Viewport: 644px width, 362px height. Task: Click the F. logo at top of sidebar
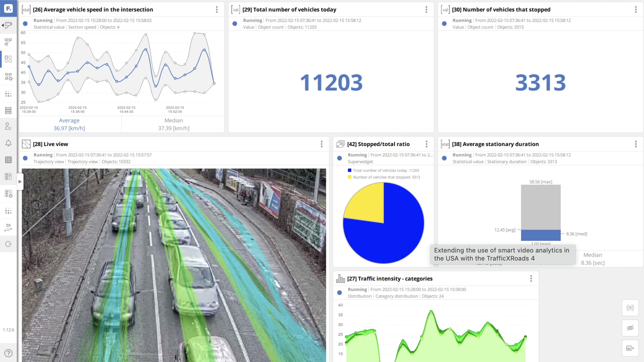click(x=8, y=8)
